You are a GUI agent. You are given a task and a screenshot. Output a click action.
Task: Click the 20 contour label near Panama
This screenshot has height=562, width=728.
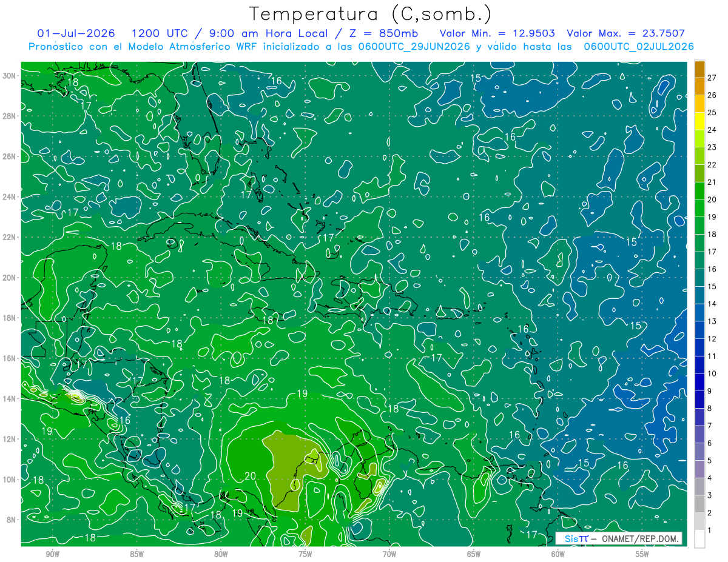[x=251, y=476]
